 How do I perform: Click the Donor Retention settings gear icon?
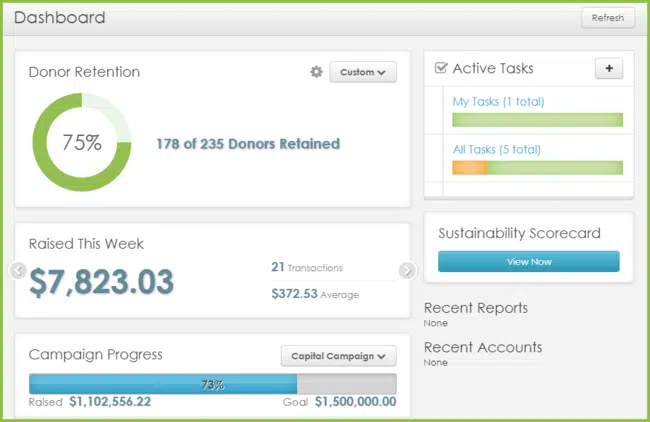[x=316, y=72]
